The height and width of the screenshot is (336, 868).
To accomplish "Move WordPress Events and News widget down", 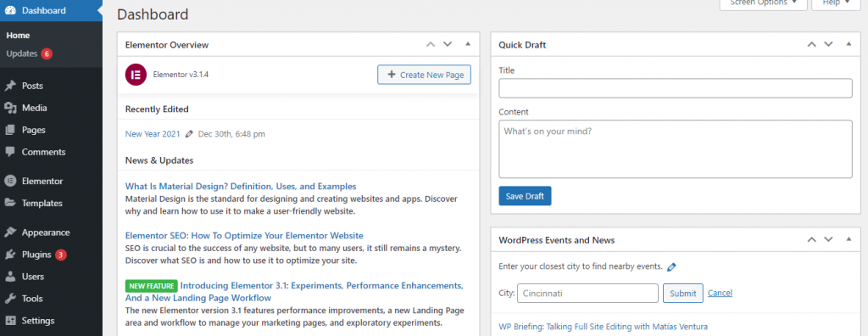I will pos(829,239).
